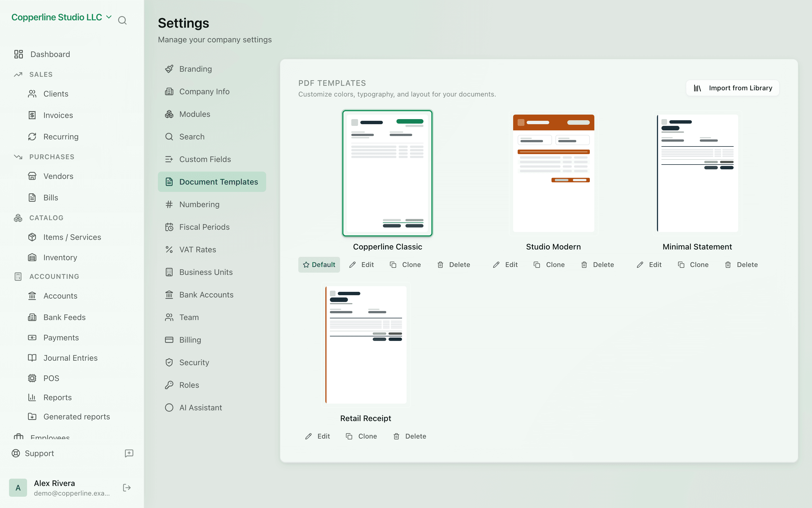The width and height of the screenshot is (812, 508).
Task: Click the Fiscal Periods calendar icon
Action: point(169,227)
